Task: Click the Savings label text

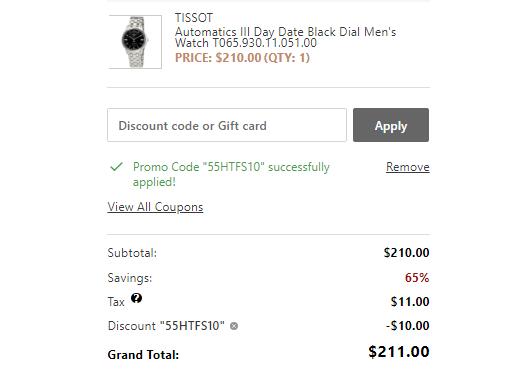Action: tap(130, 278)
